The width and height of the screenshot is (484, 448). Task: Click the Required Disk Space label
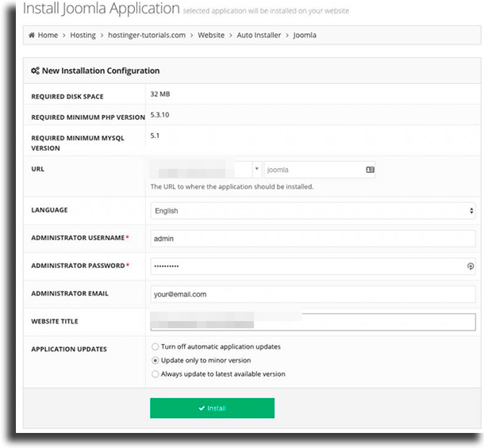pyautogui.click(x=67, y=97)
